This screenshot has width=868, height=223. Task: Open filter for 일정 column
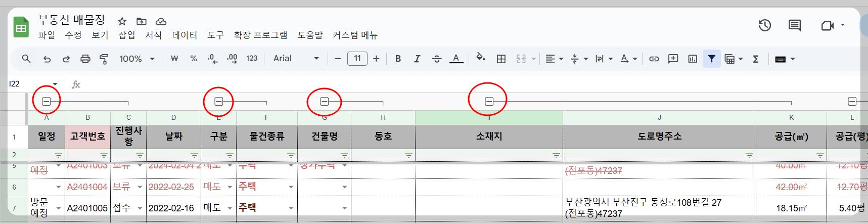pos(58,155)
